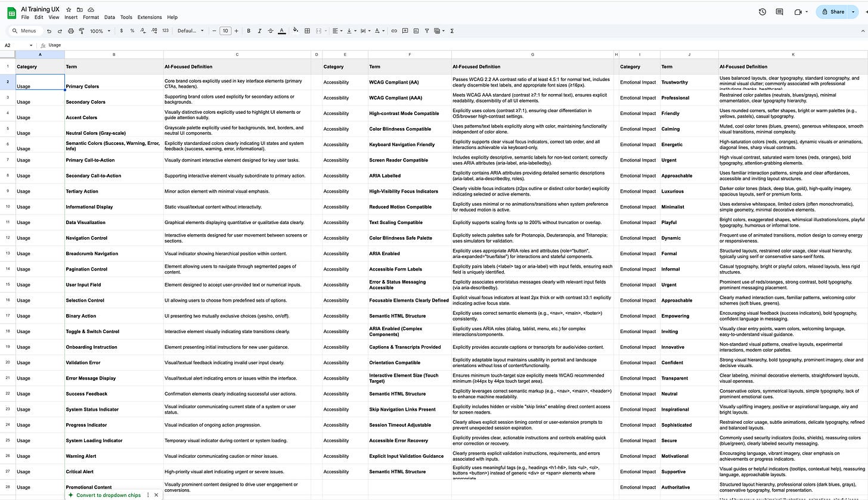Click the move to folder icon
868x500 pixels.
point(80,10)
